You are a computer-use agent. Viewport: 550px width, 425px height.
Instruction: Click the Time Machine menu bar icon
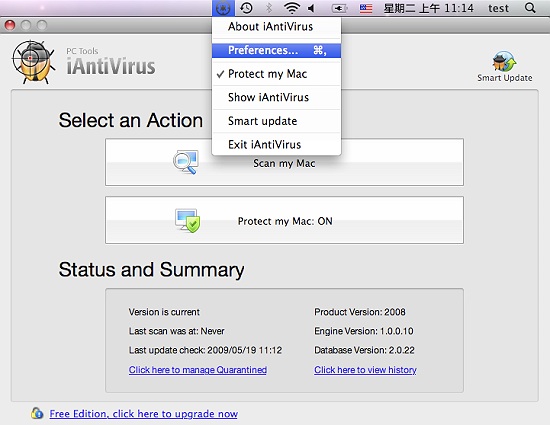[x=246, y=8]
